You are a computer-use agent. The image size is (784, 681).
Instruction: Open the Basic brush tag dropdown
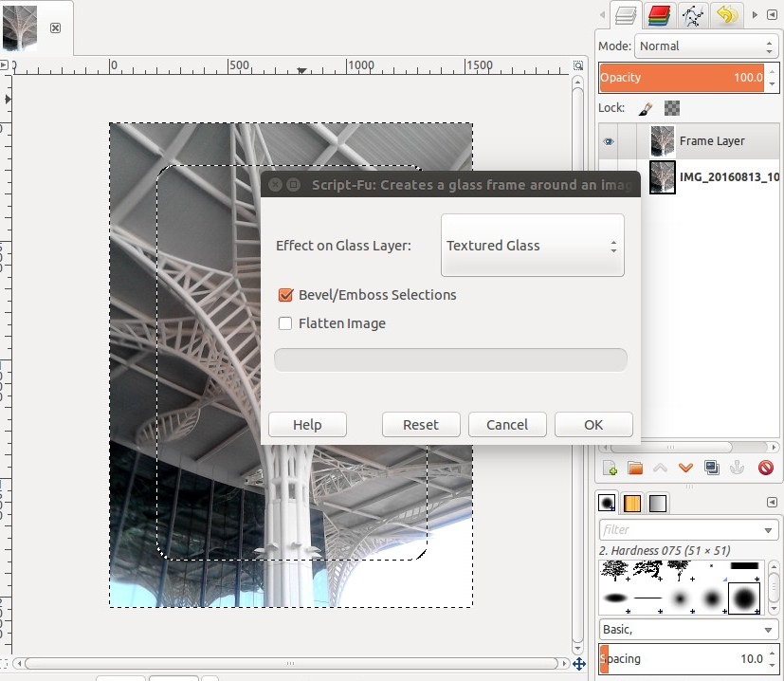click(x=688, y=630)
